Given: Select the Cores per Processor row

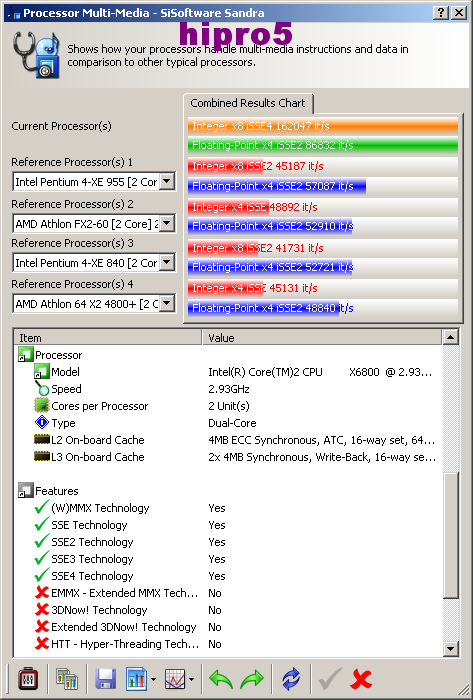Looking at the screenshot, I should 228,406.
